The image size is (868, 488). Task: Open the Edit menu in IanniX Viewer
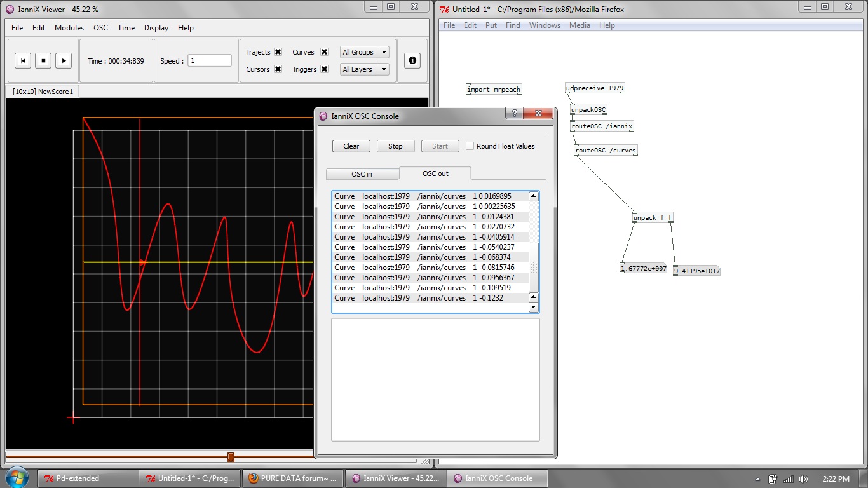pos(39,28)
